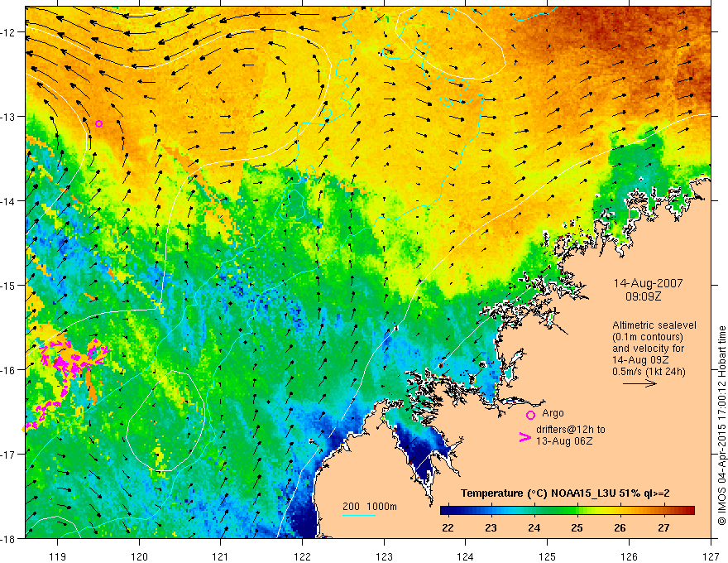Click the '(0.1m contours)' text
728x563 pixels.
(x=648, y=337)
